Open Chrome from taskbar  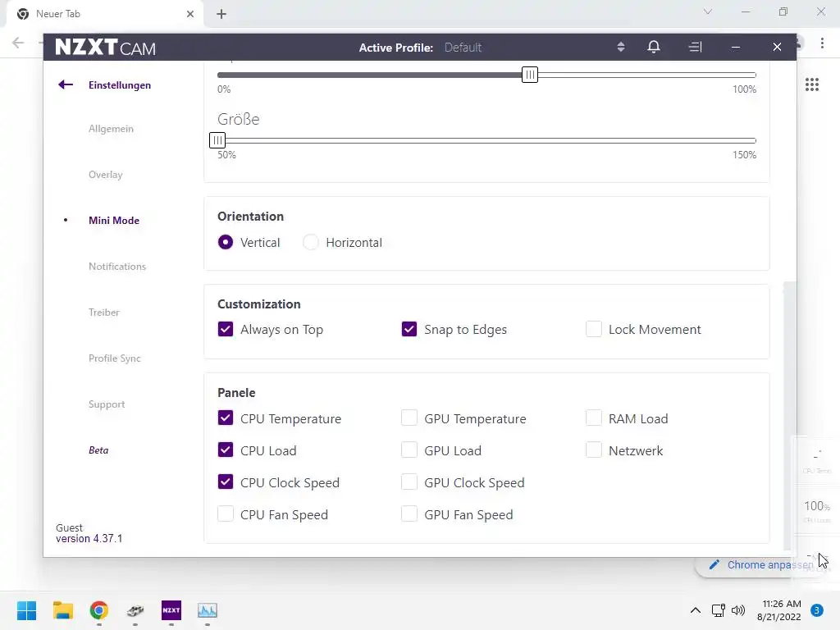tap(99, 610)
